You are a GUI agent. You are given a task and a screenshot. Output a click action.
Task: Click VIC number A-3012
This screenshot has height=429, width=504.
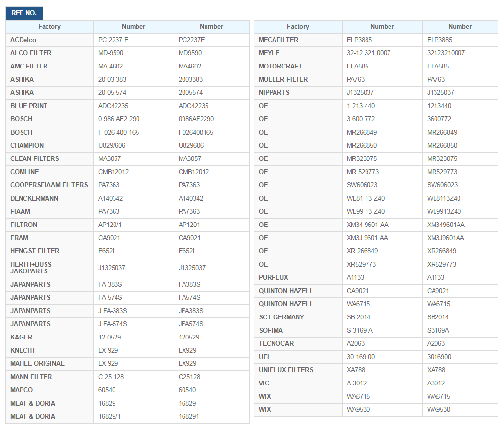coord(356,383)
